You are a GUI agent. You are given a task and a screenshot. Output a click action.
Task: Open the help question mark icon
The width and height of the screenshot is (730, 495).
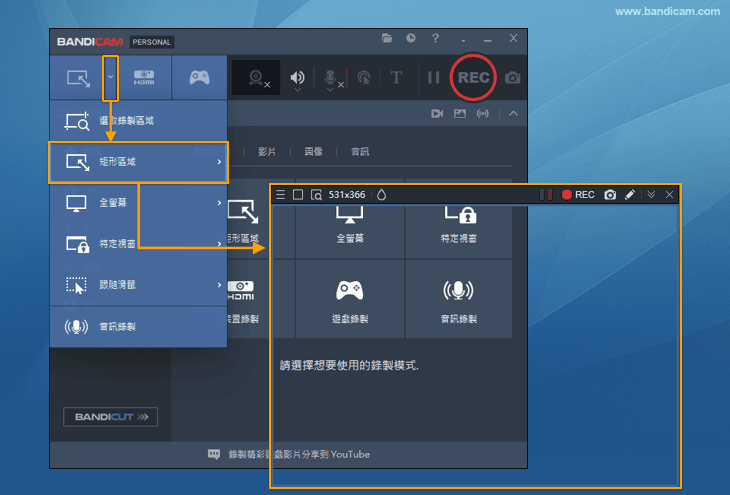(435, 38)
